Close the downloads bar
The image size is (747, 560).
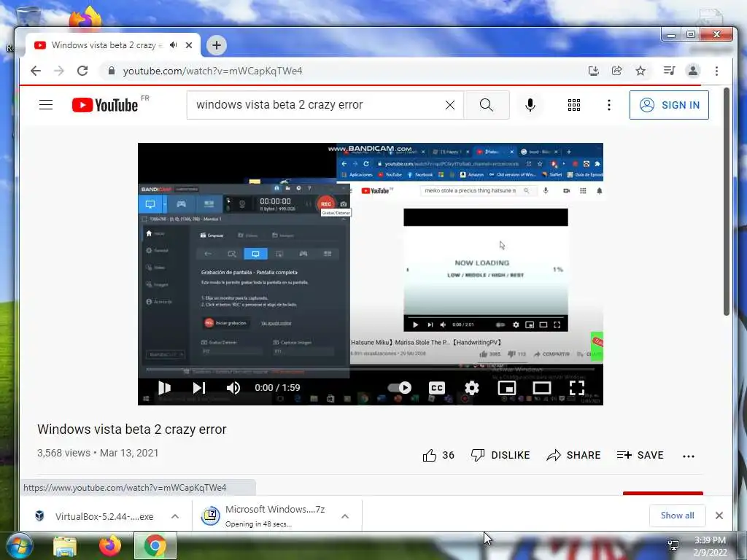coord(719,516)
